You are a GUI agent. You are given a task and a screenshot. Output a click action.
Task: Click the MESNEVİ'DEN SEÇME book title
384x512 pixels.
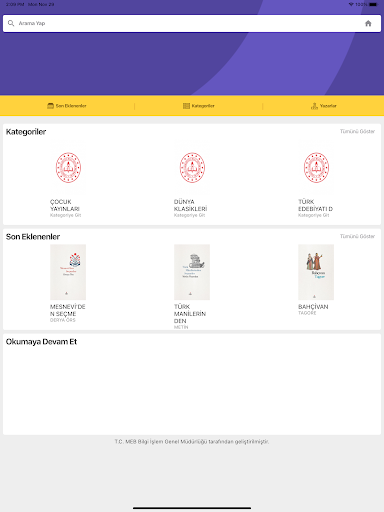[x=68, y=310]
